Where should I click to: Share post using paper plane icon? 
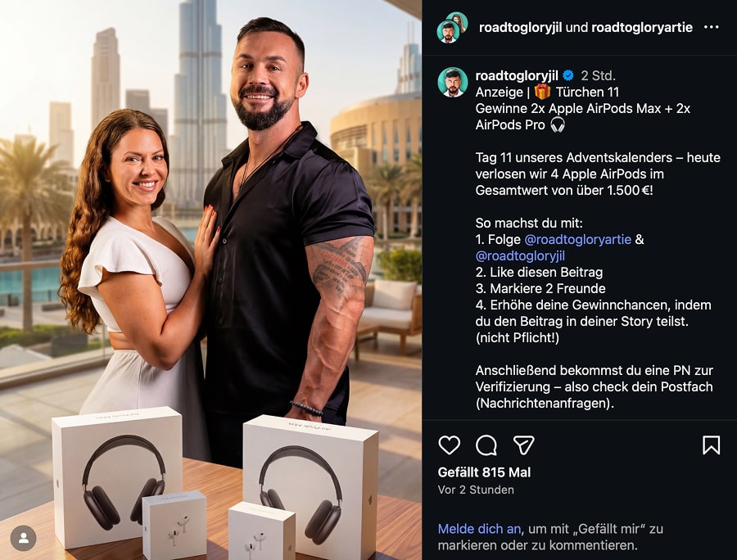click(523, 445)
